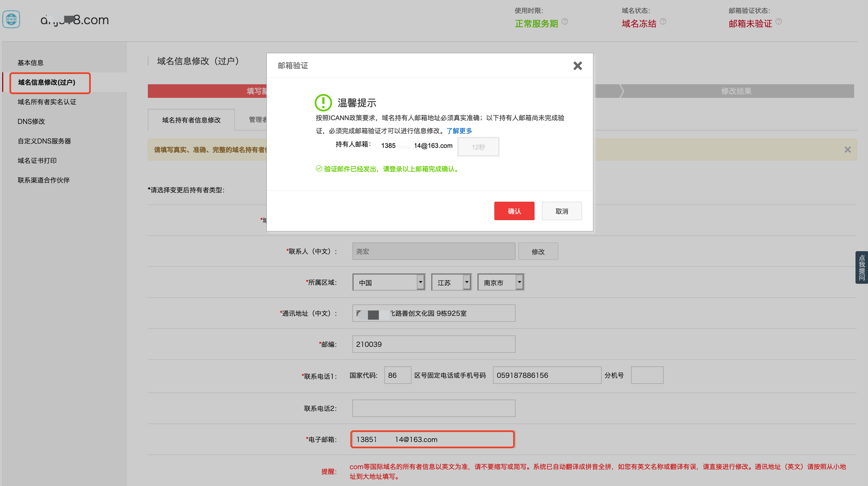The height and width of the screenshot is (486, 868).
Task: Go to DNS修改 in sidebar
Action: click(x=31, y=121)
